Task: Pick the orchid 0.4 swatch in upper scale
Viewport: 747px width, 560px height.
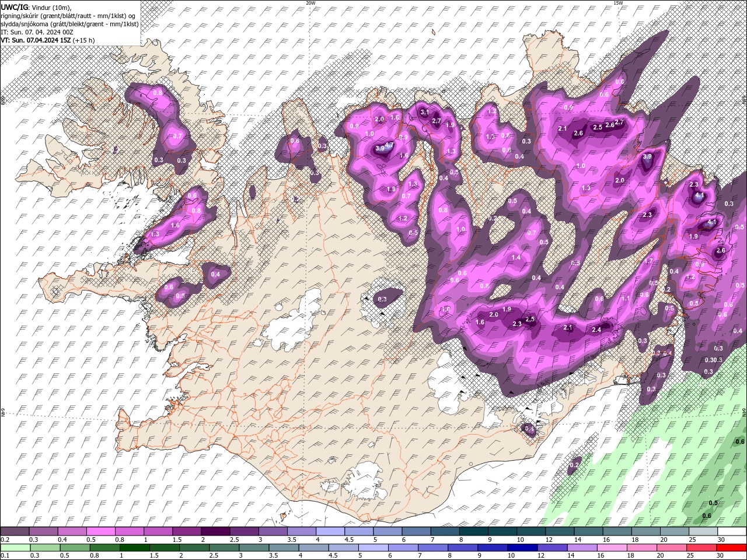Action: tap(72, 531)
